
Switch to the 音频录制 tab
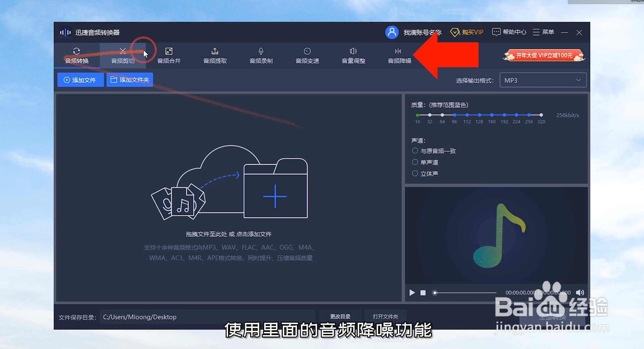pyautogui.click(x=261, y=55)
